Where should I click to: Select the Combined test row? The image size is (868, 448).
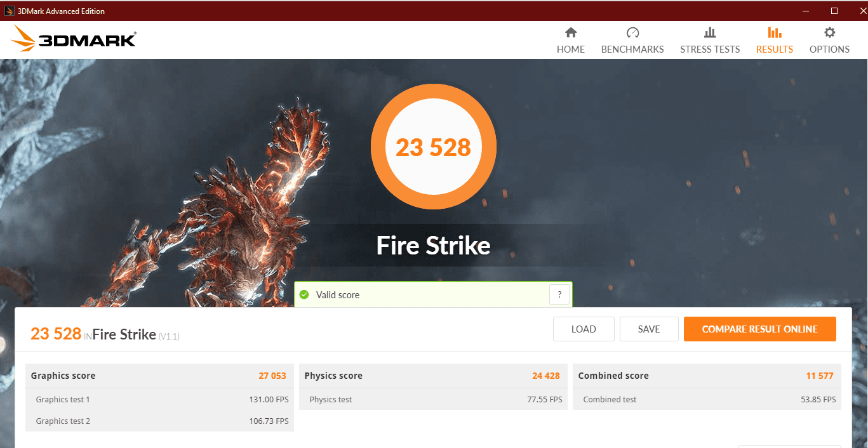pos(707,399)
